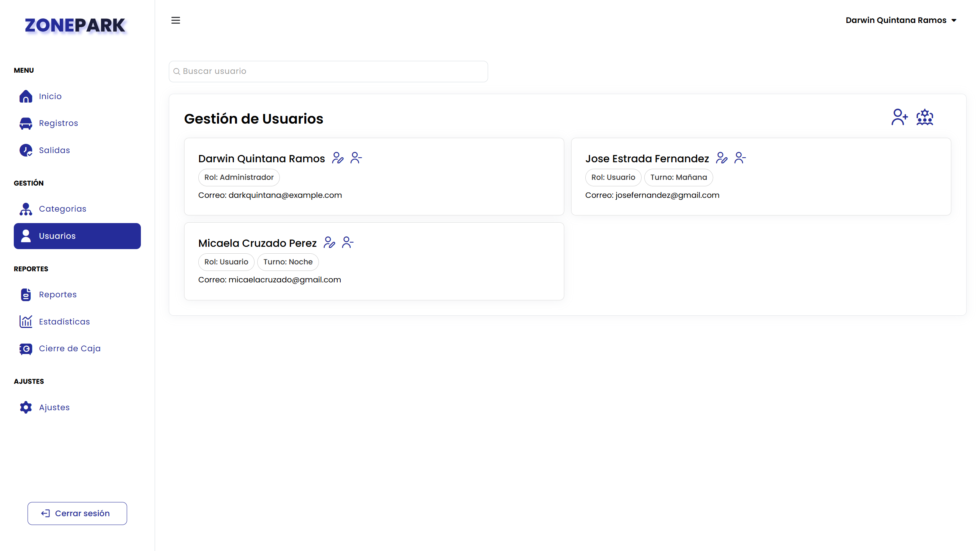
Task: Go to Inicio in sidebar
Action: (x=50, y=96)
